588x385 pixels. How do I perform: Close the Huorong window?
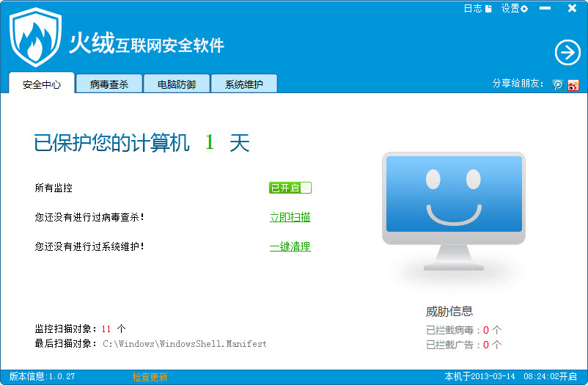click(x=572, y=8)
